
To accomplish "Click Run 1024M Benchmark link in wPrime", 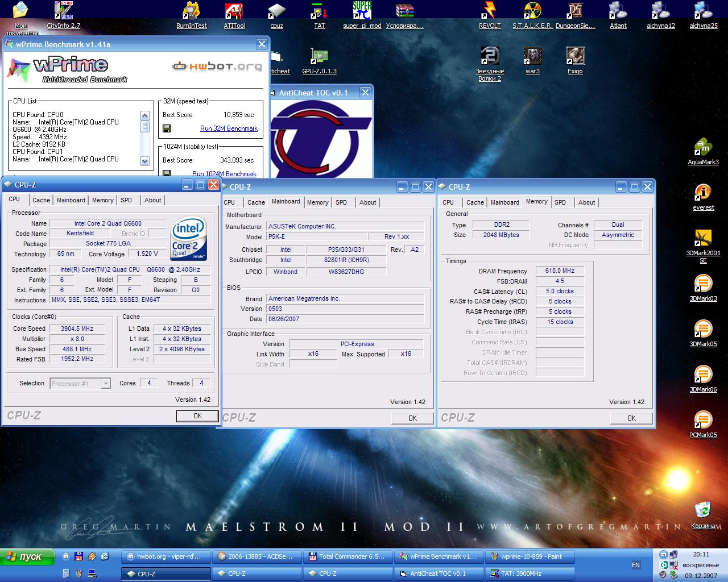I will pyautogui.click(x=224, y=174).
